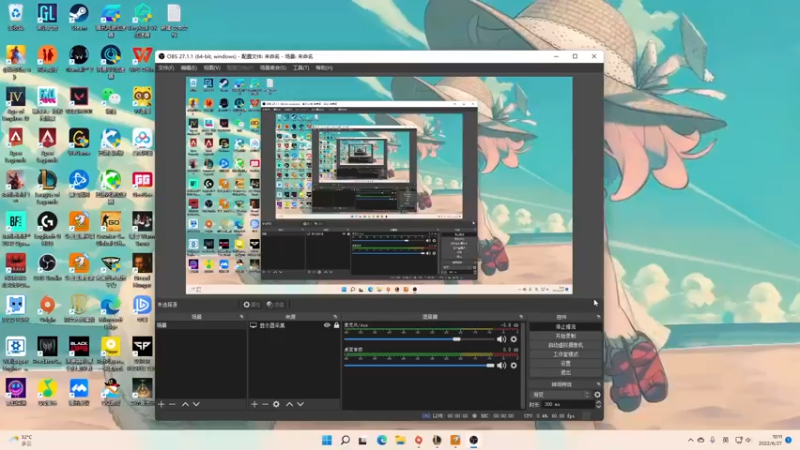Click the transition duration input field
The width and height of the screenshot is (800, 450).
point(568,404)
